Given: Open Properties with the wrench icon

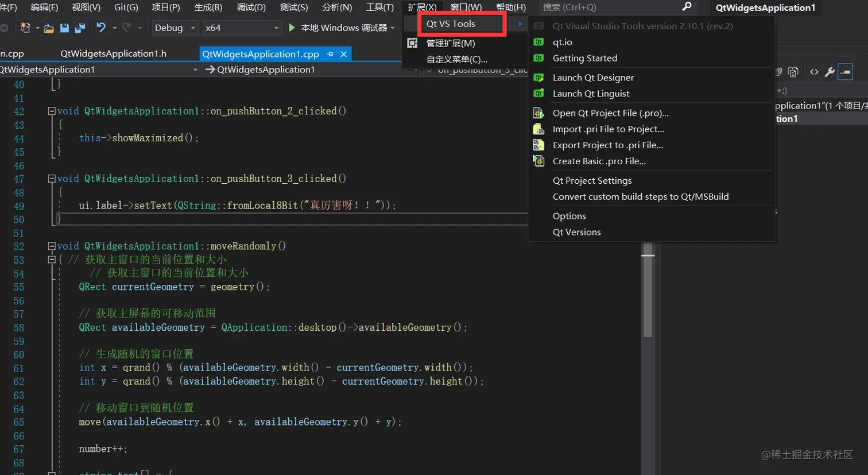Looking at the screenshot, I should pyautogui.click(x=830, y=72).
